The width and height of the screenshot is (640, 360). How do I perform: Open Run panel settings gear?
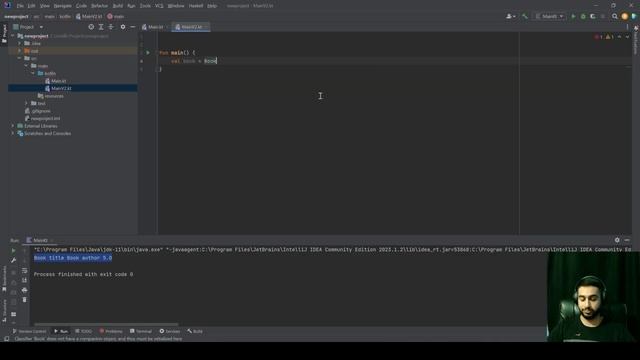(617, 240)
